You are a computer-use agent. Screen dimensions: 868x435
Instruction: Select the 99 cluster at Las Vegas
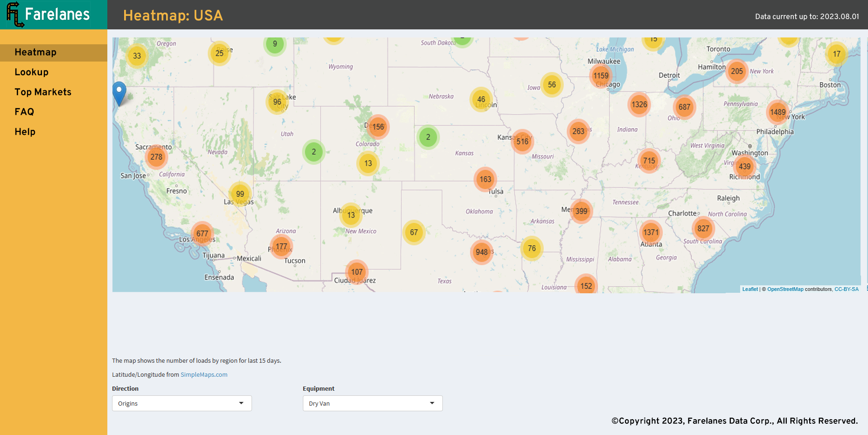pos(240,194)
